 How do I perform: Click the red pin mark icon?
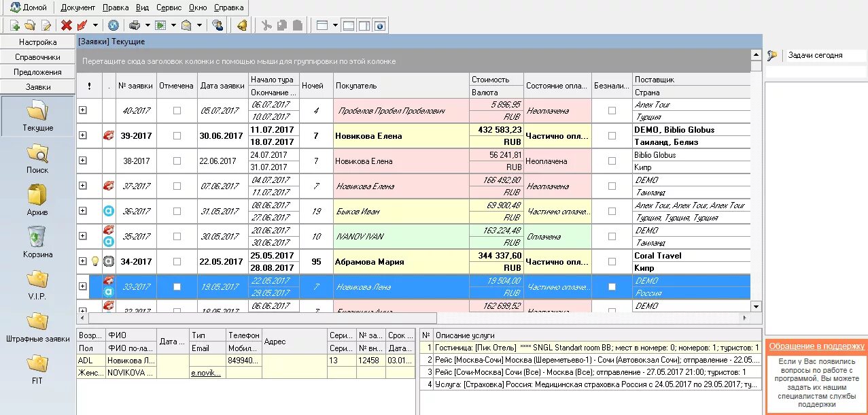coord(82,26)
